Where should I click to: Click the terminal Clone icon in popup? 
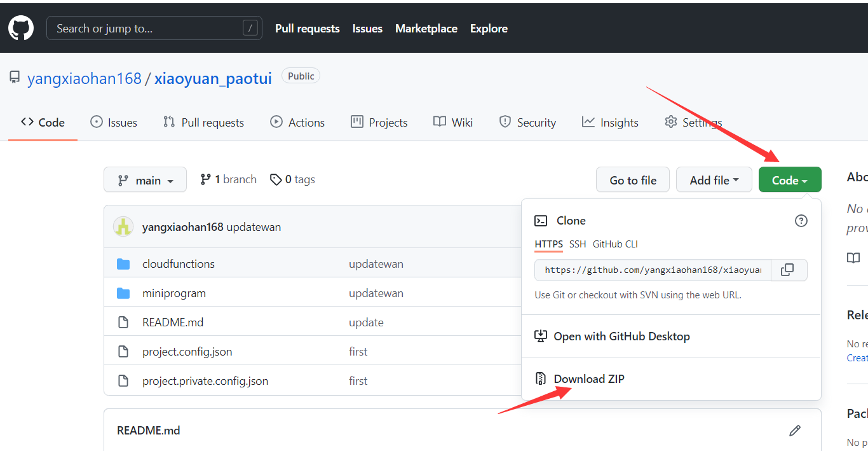pyautogui.click(x=541, y=221)
